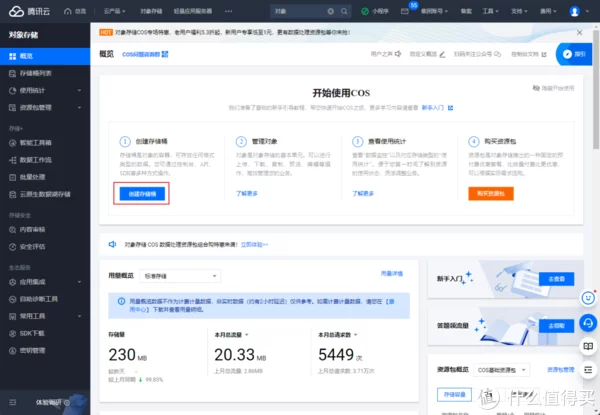Expand 常用工具 in the sidebar
This screenshot has width=600, height=415.
[x=45, y=317]
